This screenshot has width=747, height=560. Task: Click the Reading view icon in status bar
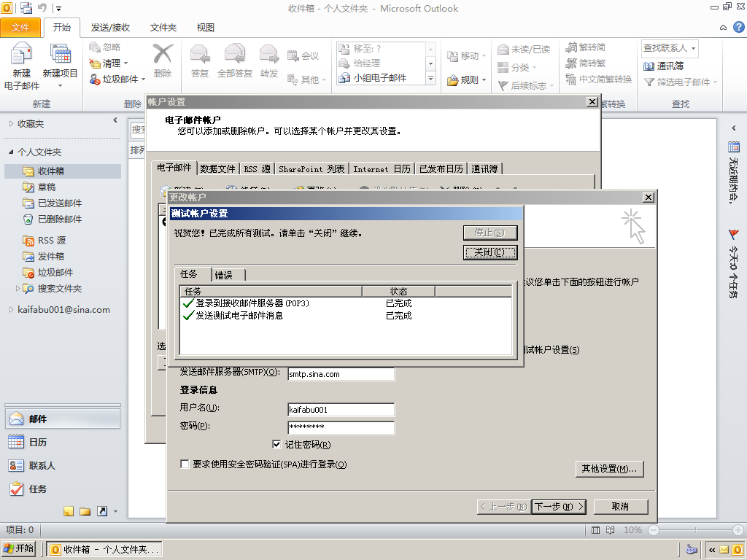(611, 530)
